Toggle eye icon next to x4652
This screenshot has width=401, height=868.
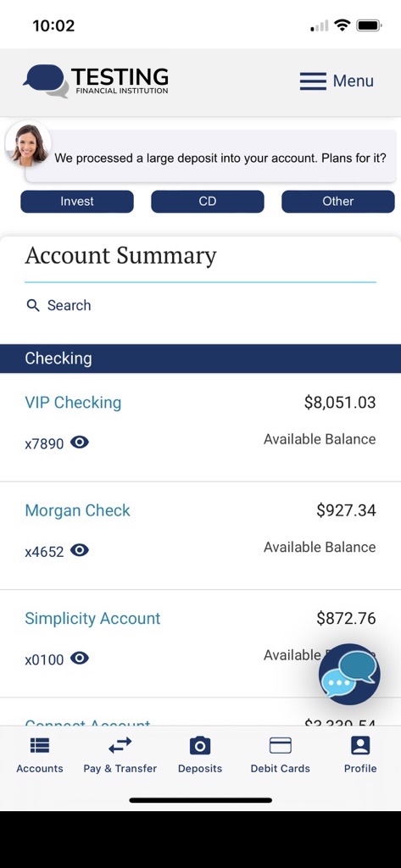tap(80, 550)
